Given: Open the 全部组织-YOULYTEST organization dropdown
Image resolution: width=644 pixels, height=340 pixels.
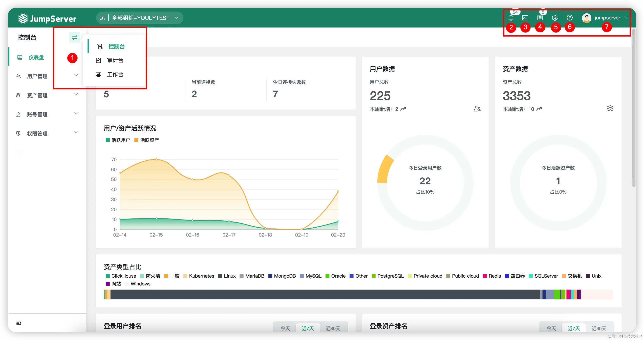Looking at the screenshot, I should (139, 18).
